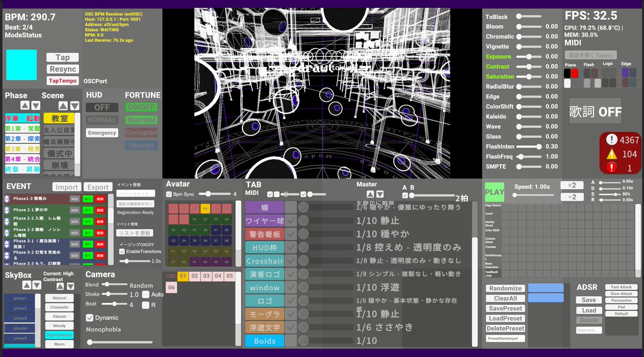
Task: Toggle the Dynamic checkbox in the Camera panel
Action: click(91, 317)
